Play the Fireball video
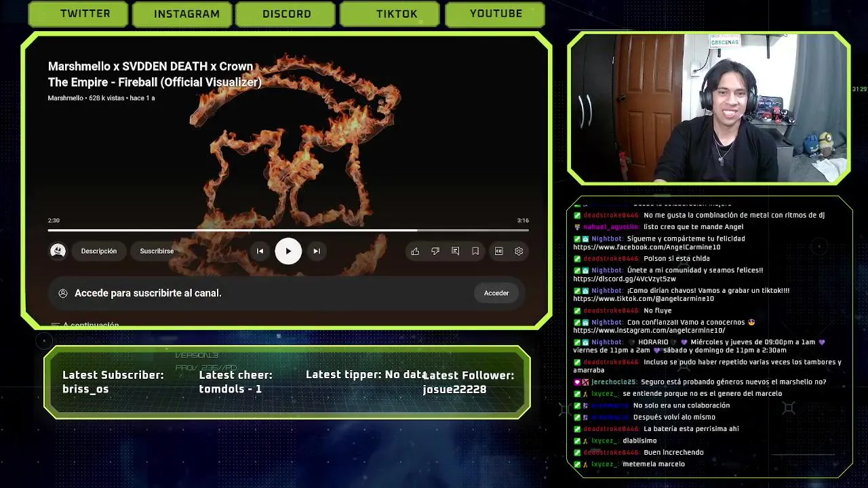 click(x=288, y=251)
